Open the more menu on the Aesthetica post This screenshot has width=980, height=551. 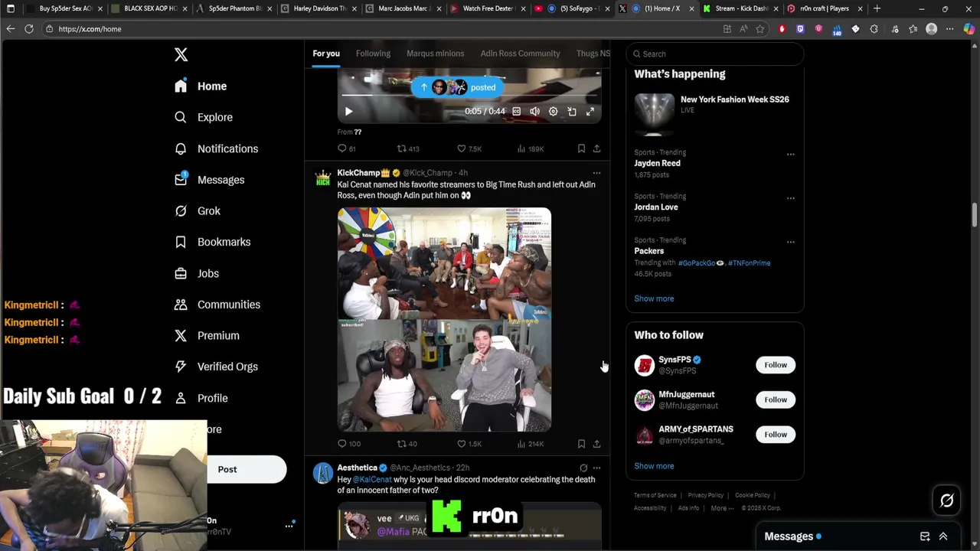pyautogui.click(x=596, y=468)
